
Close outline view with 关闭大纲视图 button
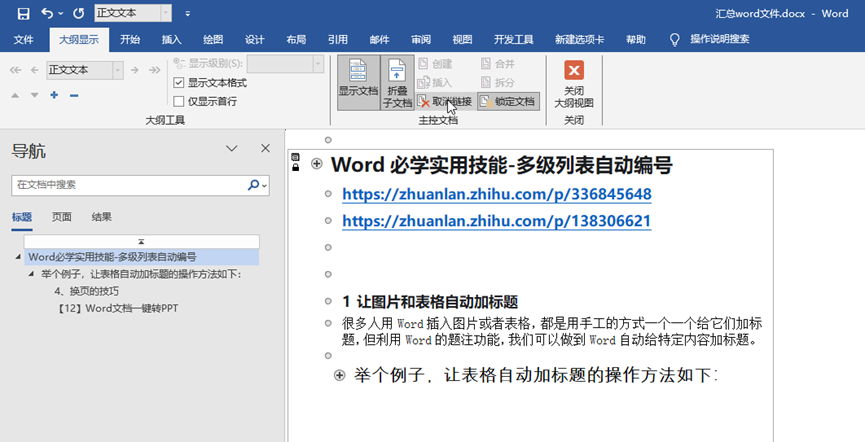click(574, 82)
